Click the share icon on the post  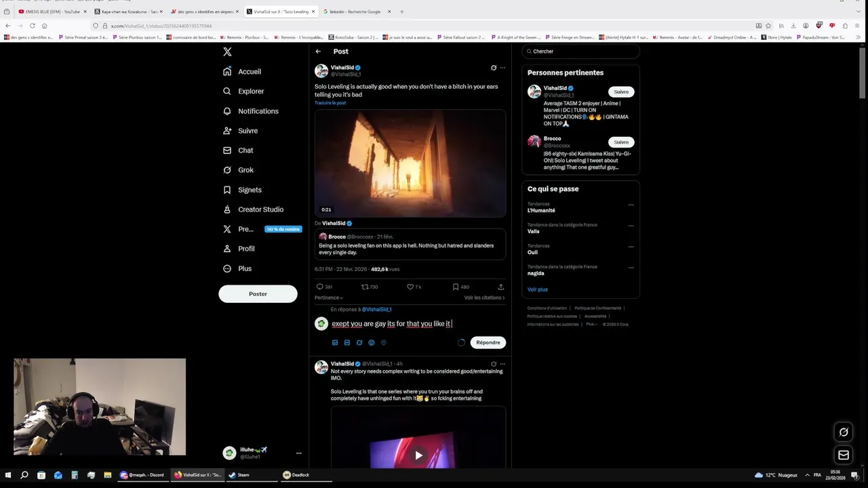pos(500,287)
